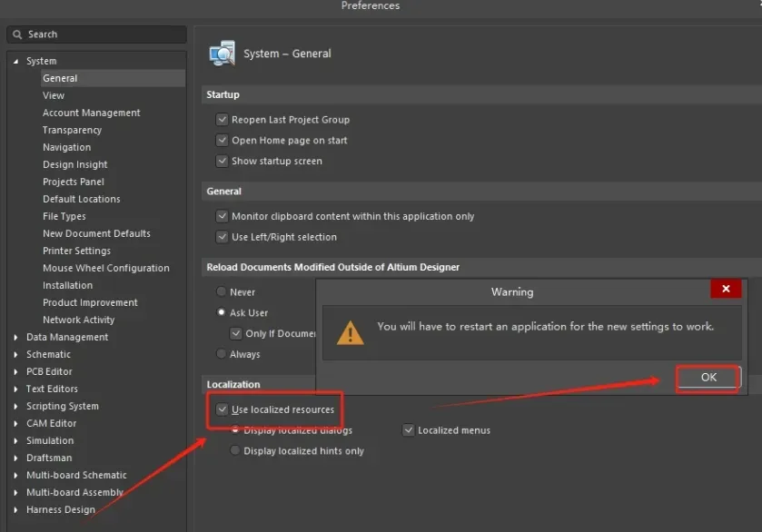Click the System – General page icon

pyautogui.click(x=223, y=54)
